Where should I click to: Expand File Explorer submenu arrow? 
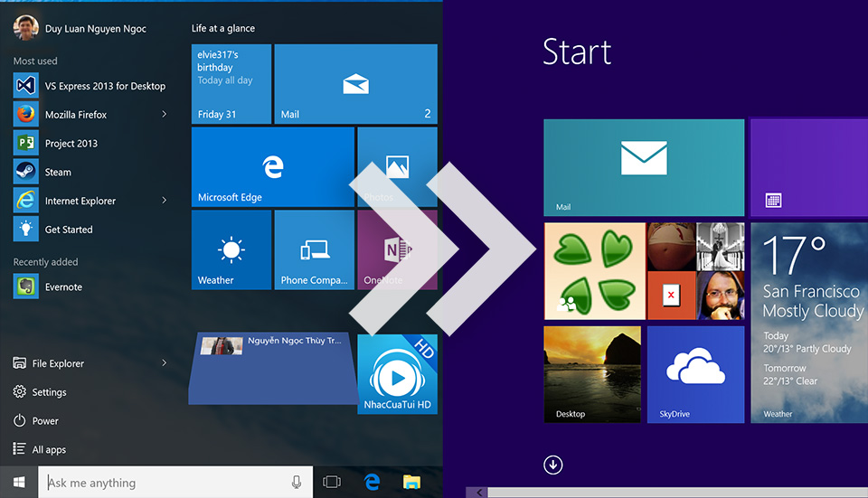coord(164,362)
